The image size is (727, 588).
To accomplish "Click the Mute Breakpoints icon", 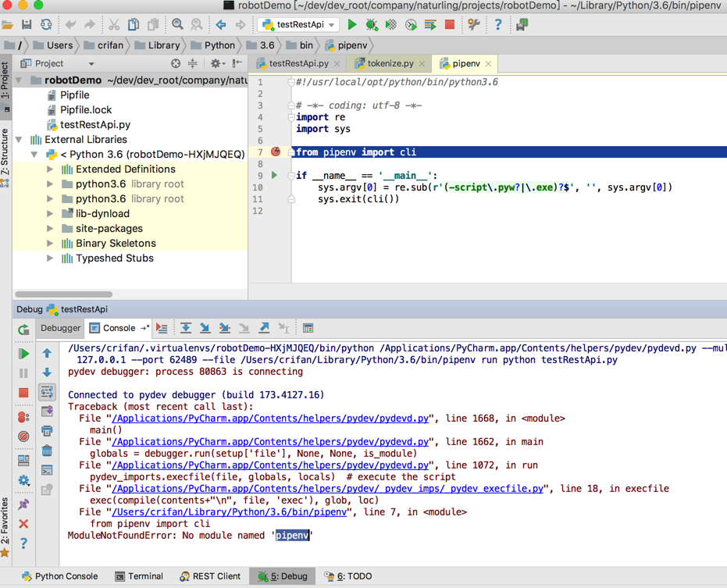I will coord(23,437).
